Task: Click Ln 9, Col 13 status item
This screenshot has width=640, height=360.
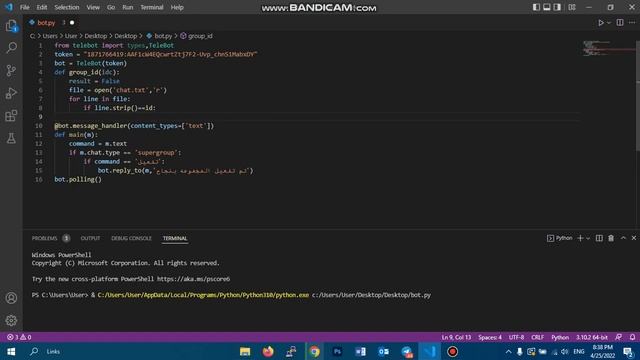Action: pos(456,337)
